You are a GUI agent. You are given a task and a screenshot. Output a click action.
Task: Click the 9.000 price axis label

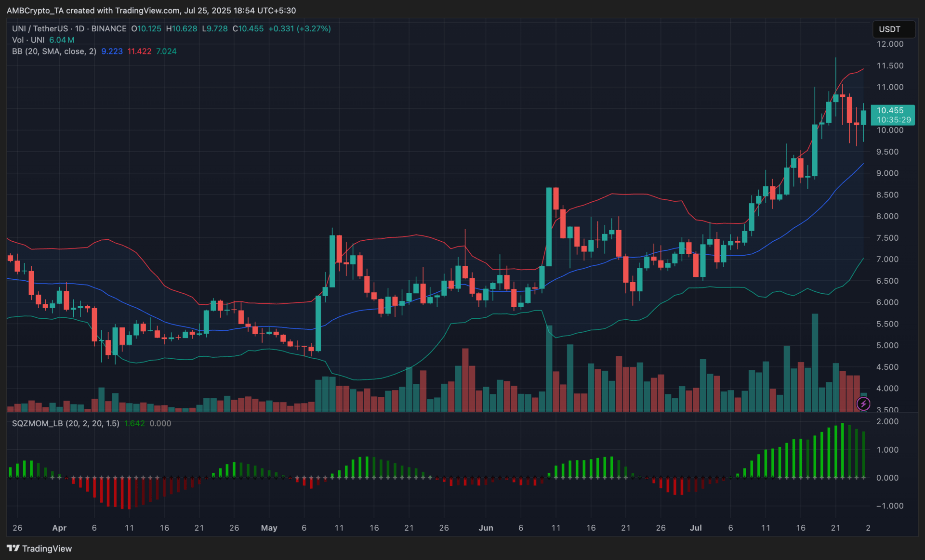(887, 173)
